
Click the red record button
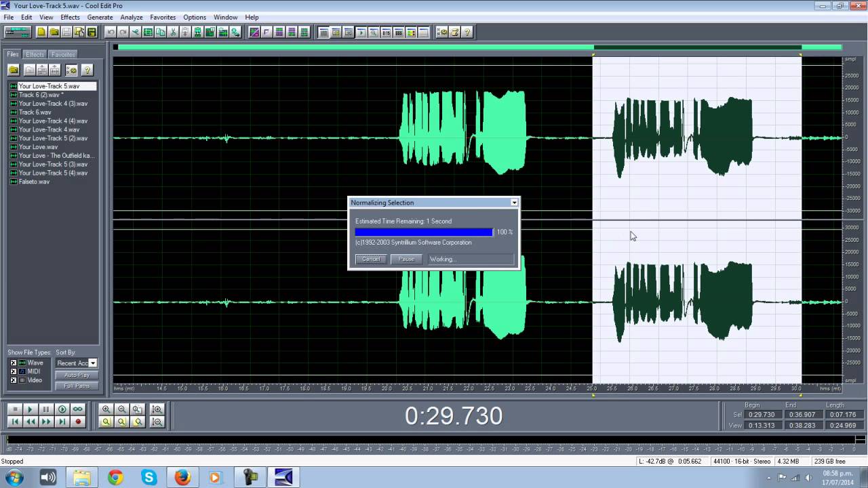point(78,422)
